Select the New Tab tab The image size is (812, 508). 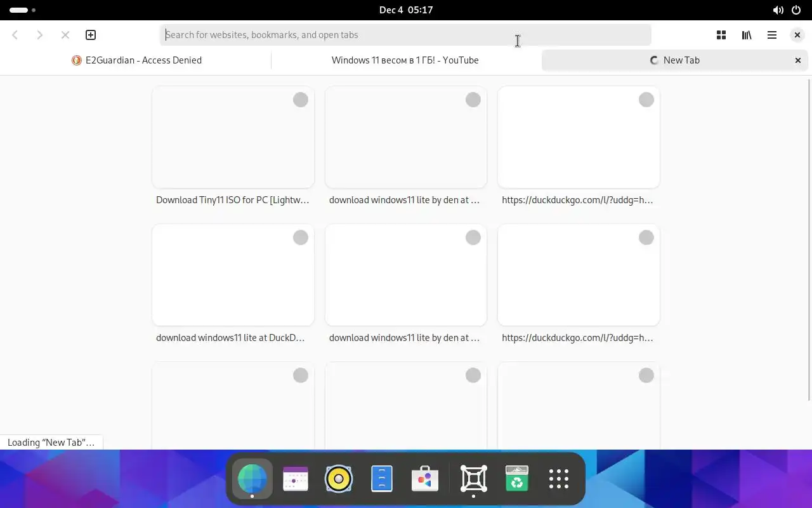pos(674,60)
